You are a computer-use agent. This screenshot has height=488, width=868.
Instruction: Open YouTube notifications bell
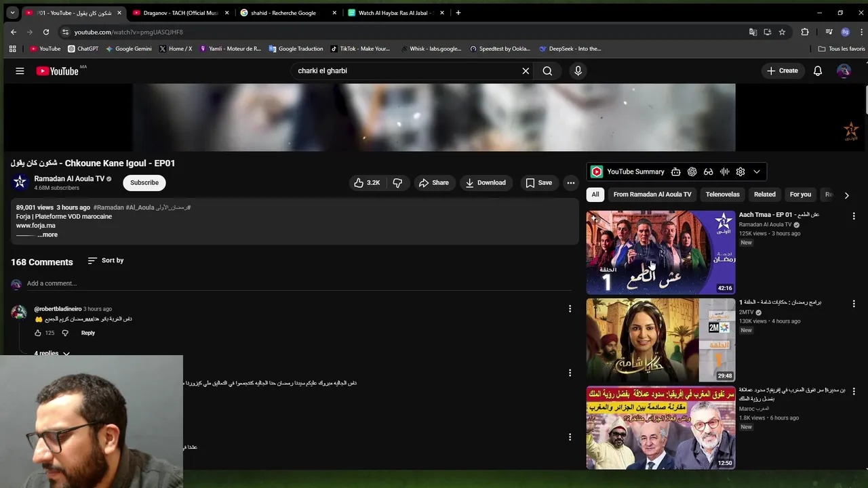818,70
